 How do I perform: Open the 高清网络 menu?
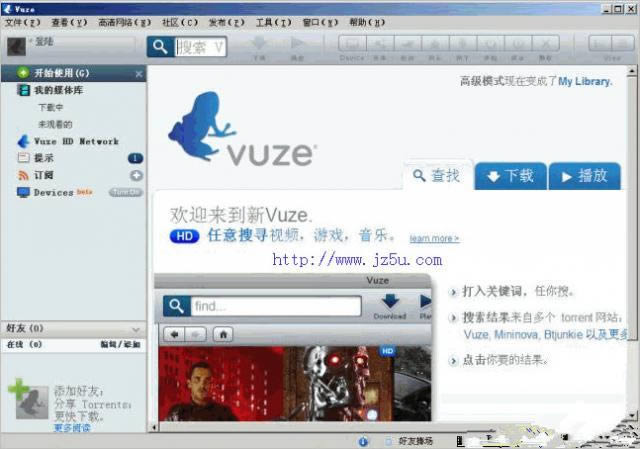124,22
